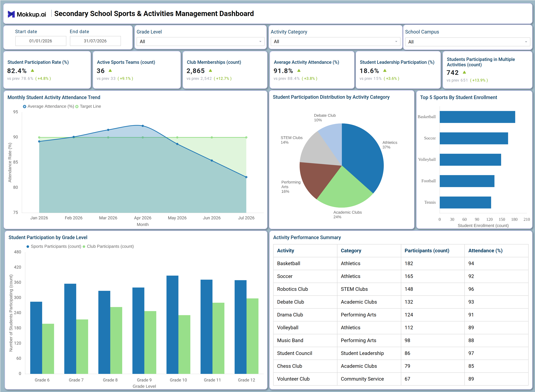Open the Grade Level dropdown
The height and width of the screenshot is (392, 535).
pos(200,42)
